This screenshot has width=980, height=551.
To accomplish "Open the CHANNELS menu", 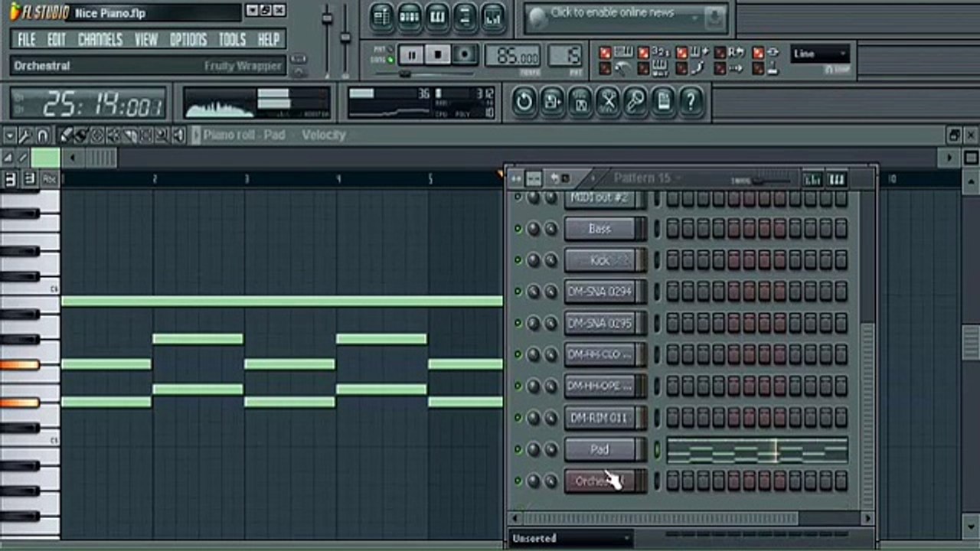I will [100, 40].
